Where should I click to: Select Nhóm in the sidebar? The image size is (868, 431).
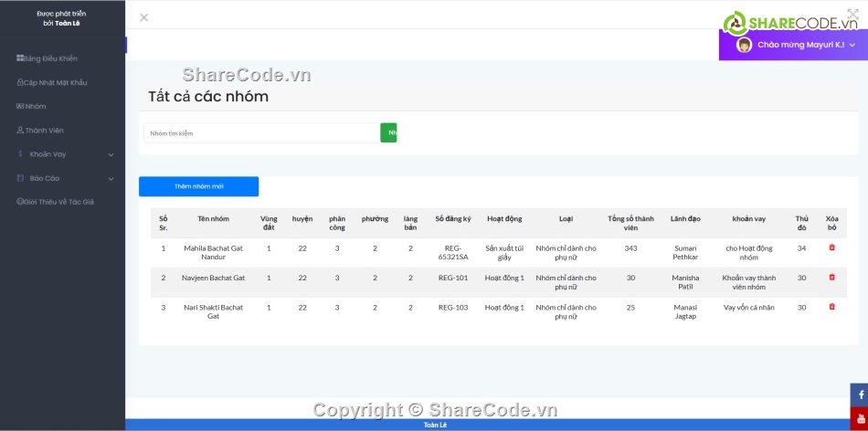[x=35, y=106]
